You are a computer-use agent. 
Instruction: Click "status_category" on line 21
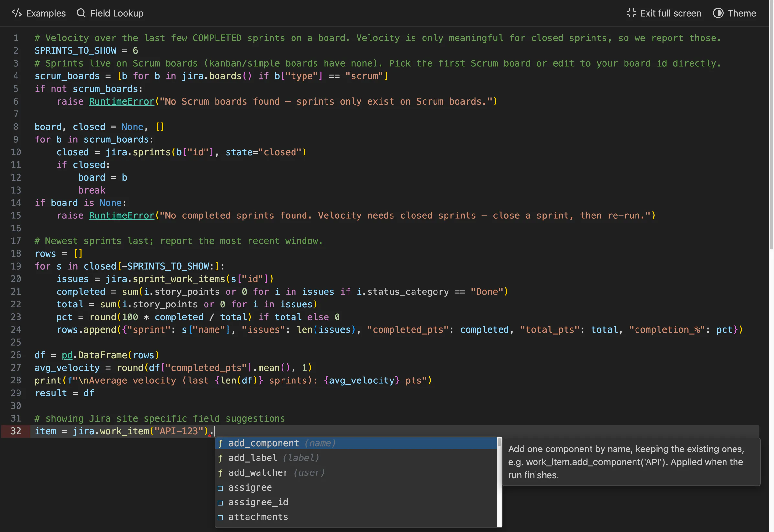coord(408,292)
